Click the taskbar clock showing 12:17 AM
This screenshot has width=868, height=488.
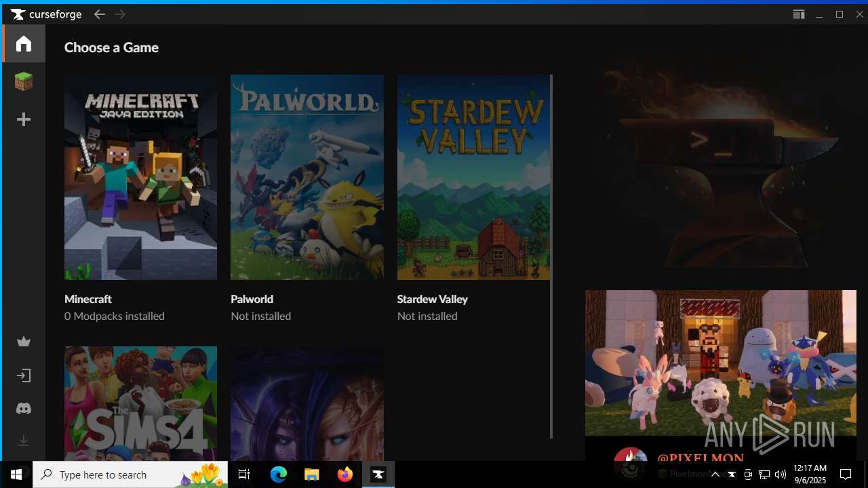click(x=810, y=474)
